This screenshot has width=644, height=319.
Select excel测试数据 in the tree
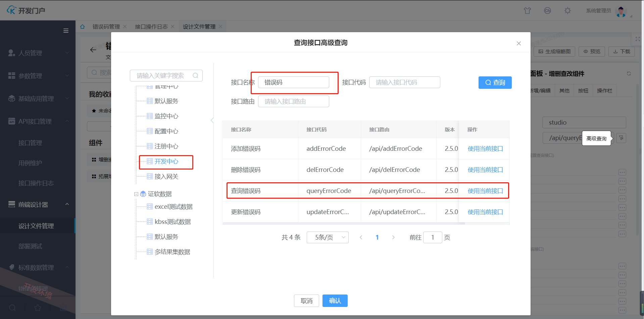tap(174, 207)
